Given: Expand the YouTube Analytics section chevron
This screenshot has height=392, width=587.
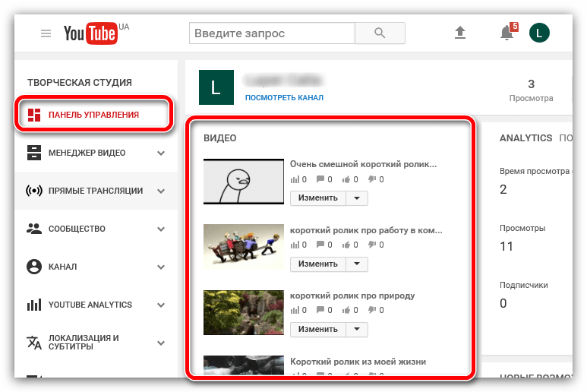Looking at the screenshot, I should 161,305.
